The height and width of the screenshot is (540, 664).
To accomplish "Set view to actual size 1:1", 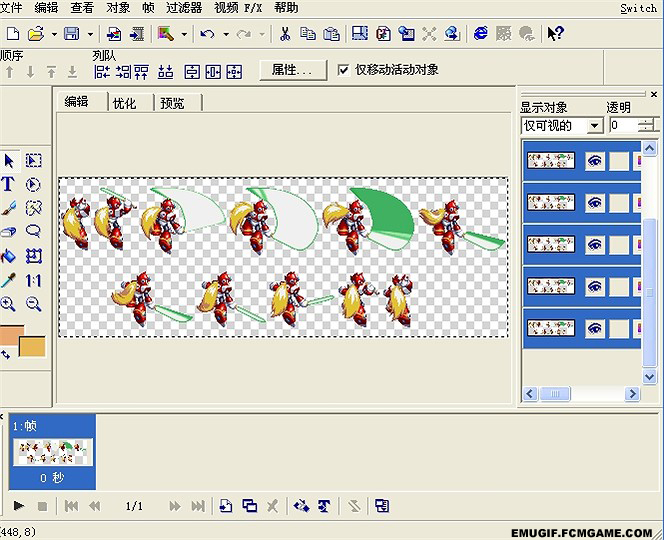I will [x=33, y=280].
